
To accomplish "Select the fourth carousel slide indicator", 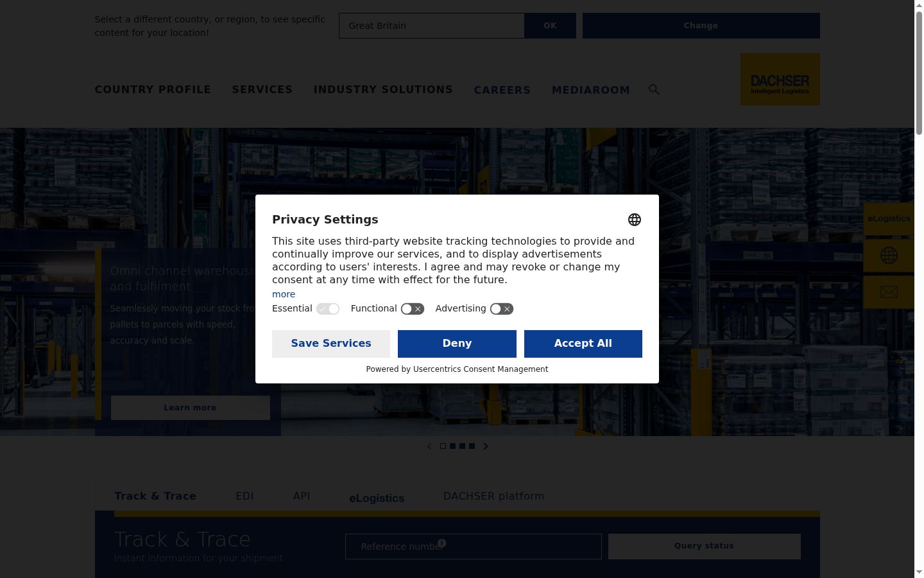I will tap(472, 446).
